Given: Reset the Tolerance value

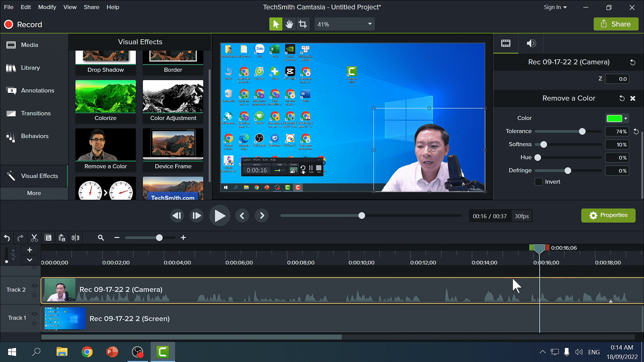Looking at the screenshot, I should [636, 132].
